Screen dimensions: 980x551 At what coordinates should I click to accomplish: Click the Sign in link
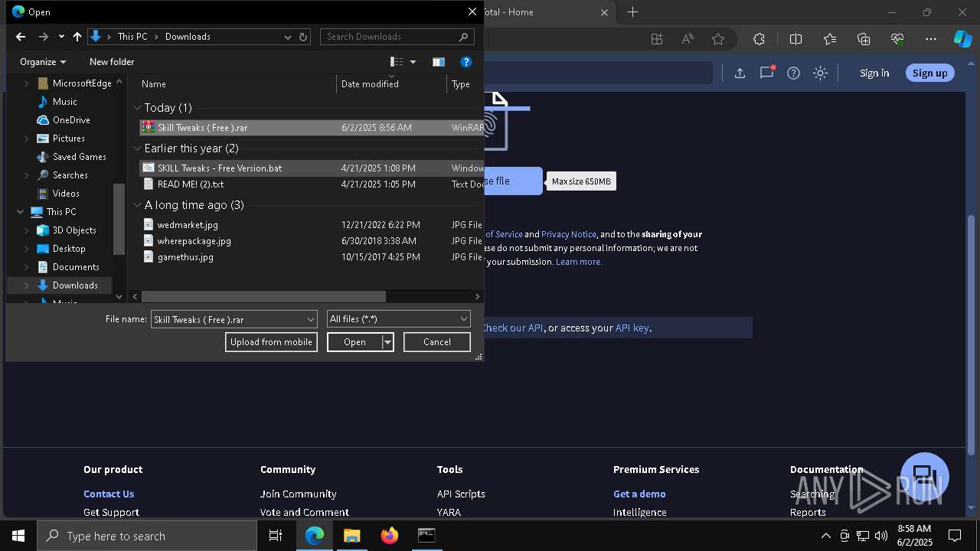click(x=874, y=73)
